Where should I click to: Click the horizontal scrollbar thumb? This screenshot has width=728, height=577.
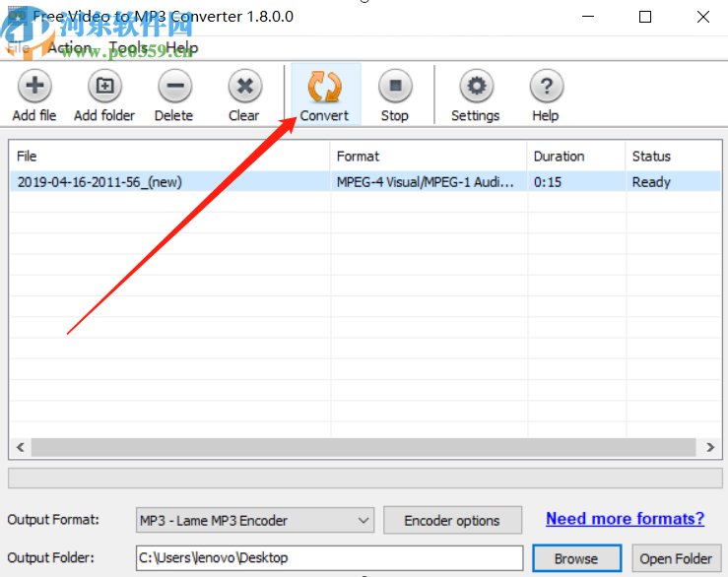(x=364, y=447)
